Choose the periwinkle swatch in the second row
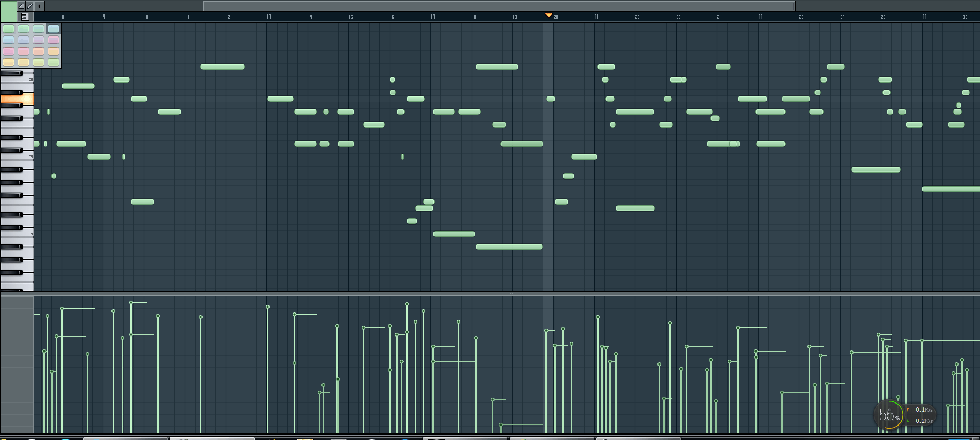980x440 pixels. 24,40
